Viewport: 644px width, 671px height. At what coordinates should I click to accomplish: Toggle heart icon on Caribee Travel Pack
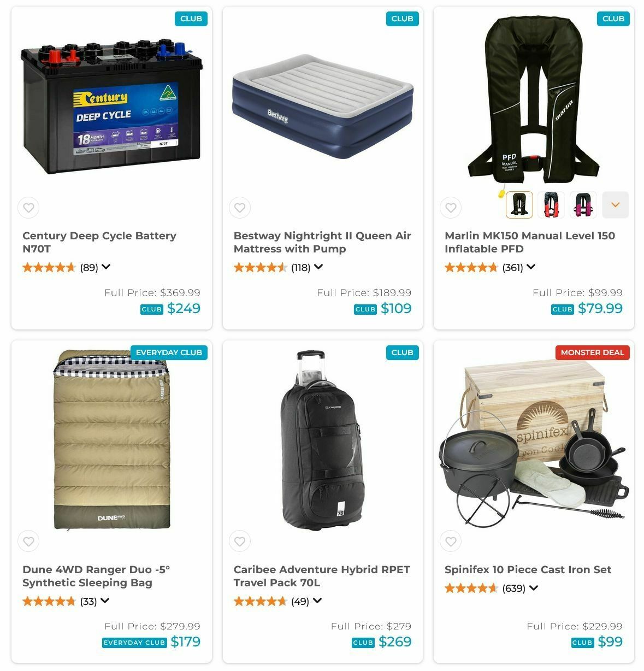[240, 541]
